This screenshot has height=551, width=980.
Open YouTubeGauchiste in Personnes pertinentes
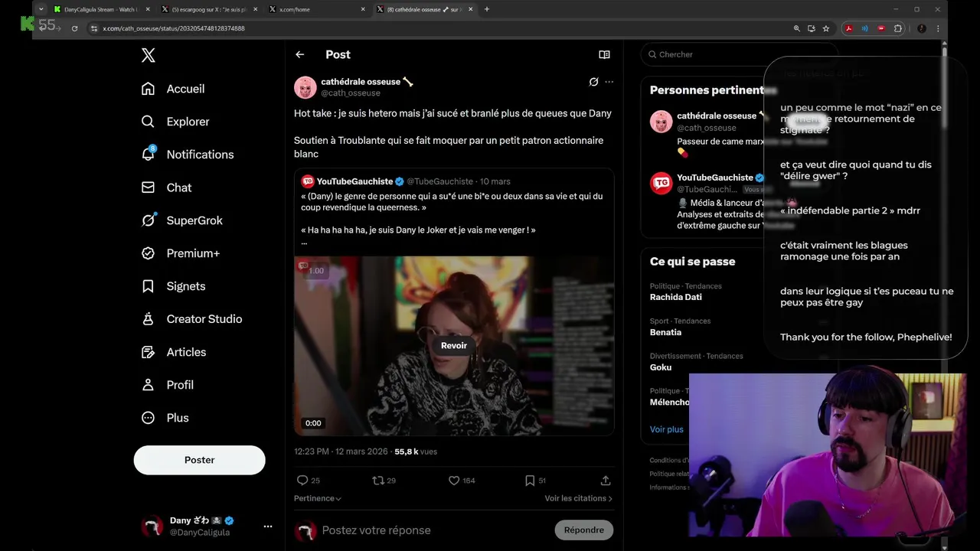pos(714,178)
